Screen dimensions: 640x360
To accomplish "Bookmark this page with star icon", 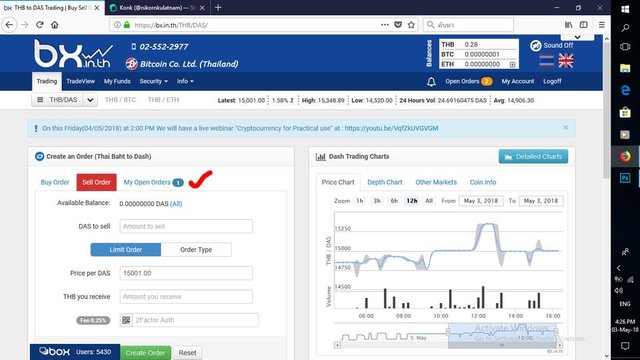I will click(x=411, y=25).
